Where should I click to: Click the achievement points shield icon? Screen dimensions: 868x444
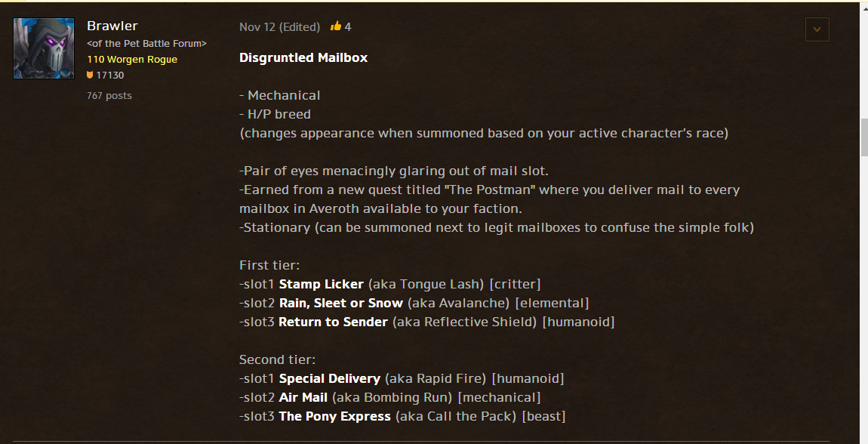tap(90, 76)
